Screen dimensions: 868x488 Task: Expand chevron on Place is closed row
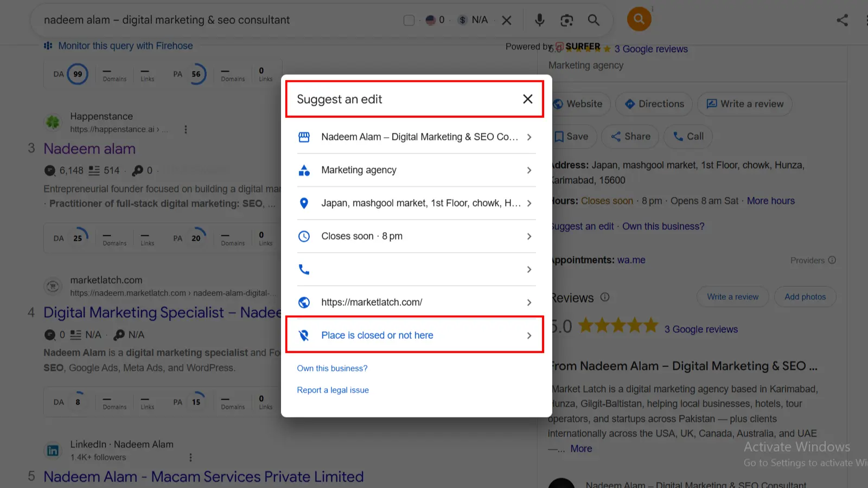pos(529,336)
